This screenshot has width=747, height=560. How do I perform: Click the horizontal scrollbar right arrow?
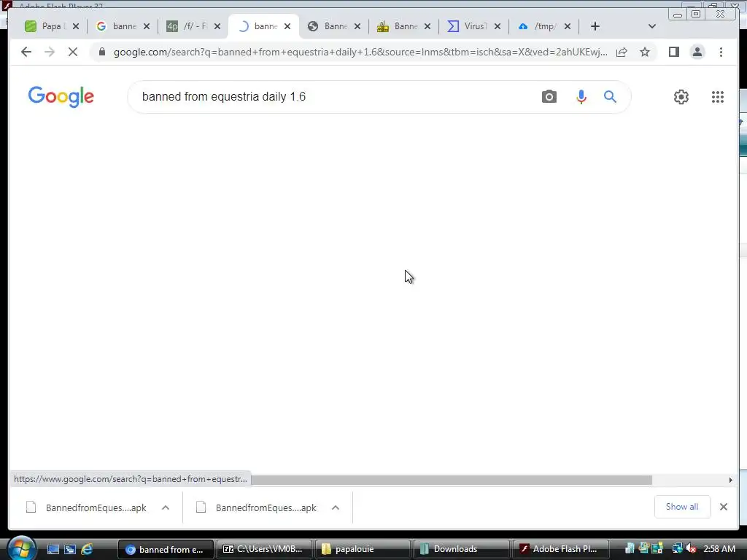click(x=730, y=480)
